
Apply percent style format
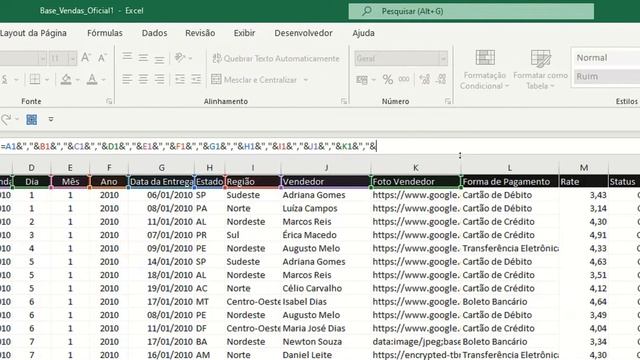387,80
